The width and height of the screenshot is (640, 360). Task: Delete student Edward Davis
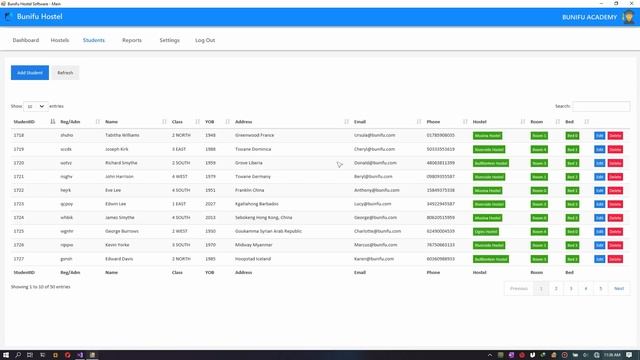[615, 259]
